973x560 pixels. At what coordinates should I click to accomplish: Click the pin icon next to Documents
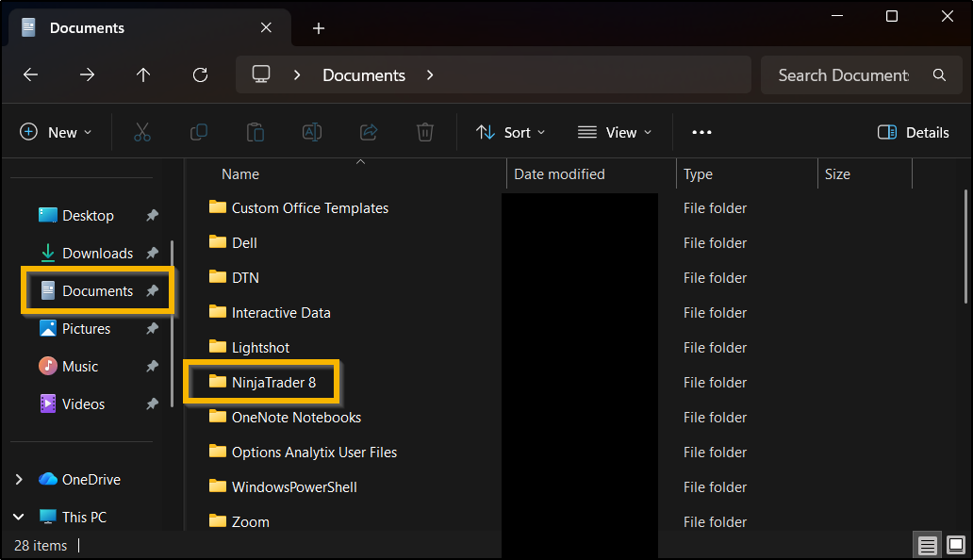[x=152, y=291]
